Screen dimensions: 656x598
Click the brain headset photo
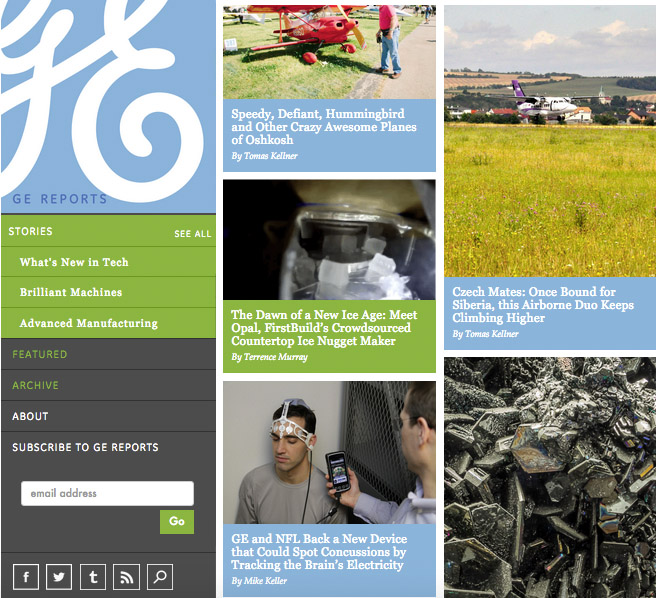329,453
